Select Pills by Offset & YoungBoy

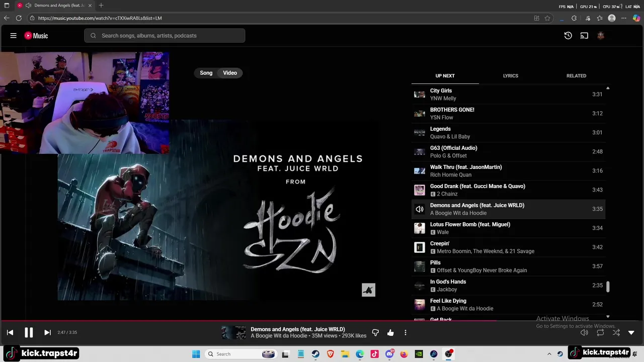coord(508,266)
